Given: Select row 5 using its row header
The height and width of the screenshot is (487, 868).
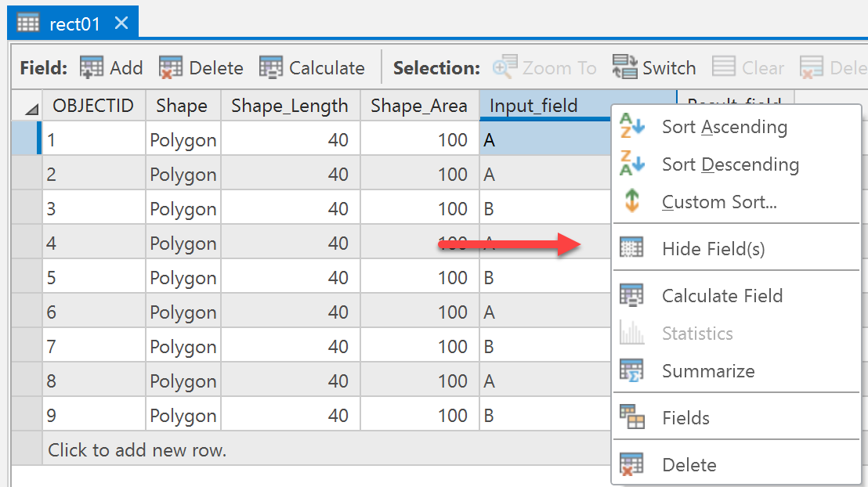Looking at the screenshot, I should tap(26, 278).
